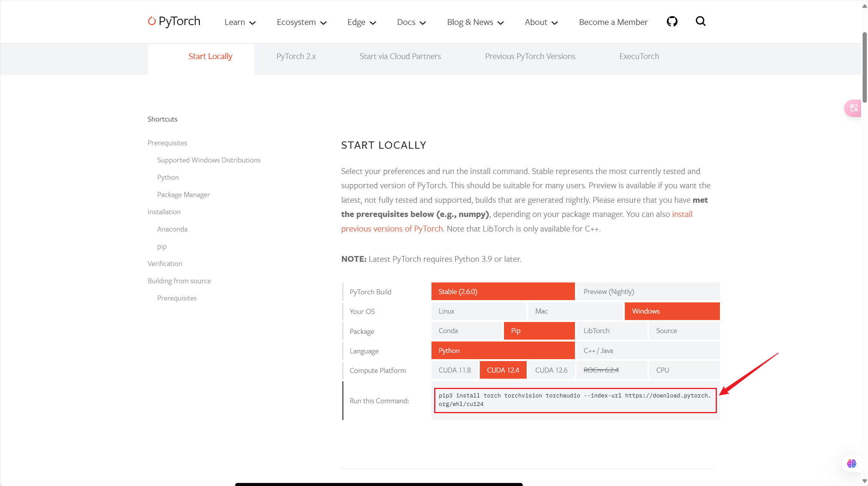
Task: Click the pip3 install command text
Action: point(575,400)
